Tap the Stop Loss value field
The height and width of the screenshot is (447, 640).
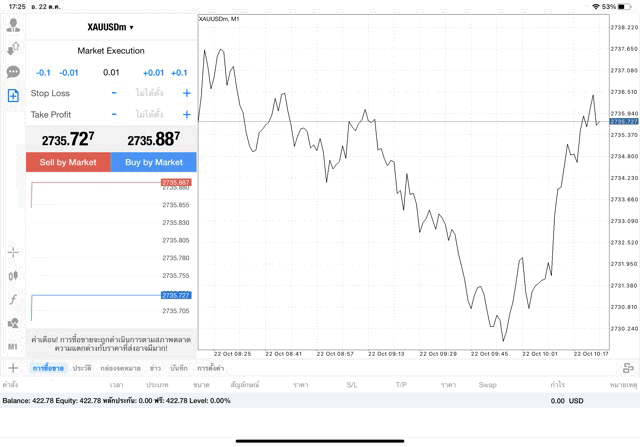coord(150,93)
